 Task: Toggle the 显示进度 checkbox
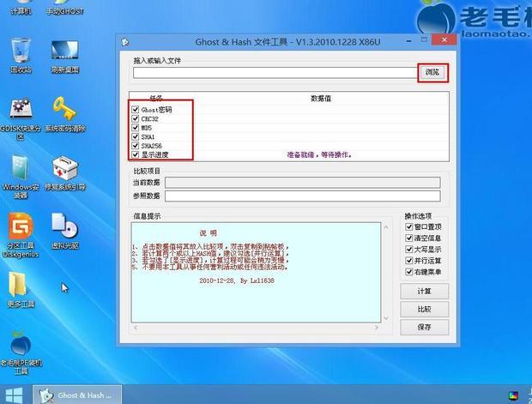(136, 154)
